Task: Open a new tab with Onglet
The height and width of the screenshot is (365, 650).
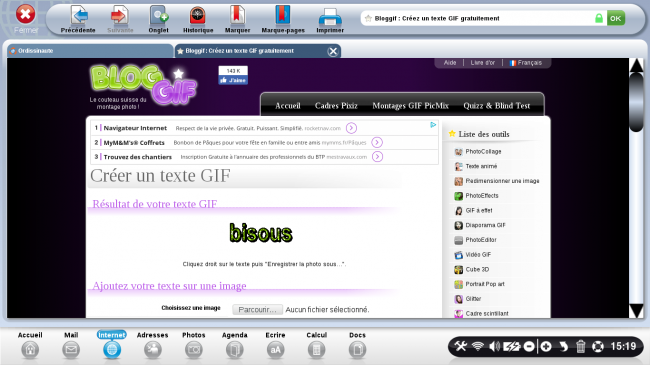Action: pyautogui.click(x=158, y=19)
